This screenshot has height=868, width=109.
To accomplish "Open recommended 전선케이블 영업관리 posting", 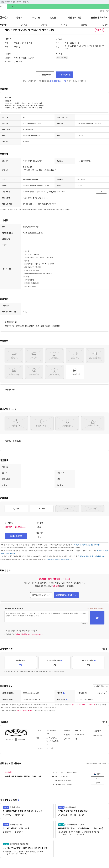I will point(22,811).
